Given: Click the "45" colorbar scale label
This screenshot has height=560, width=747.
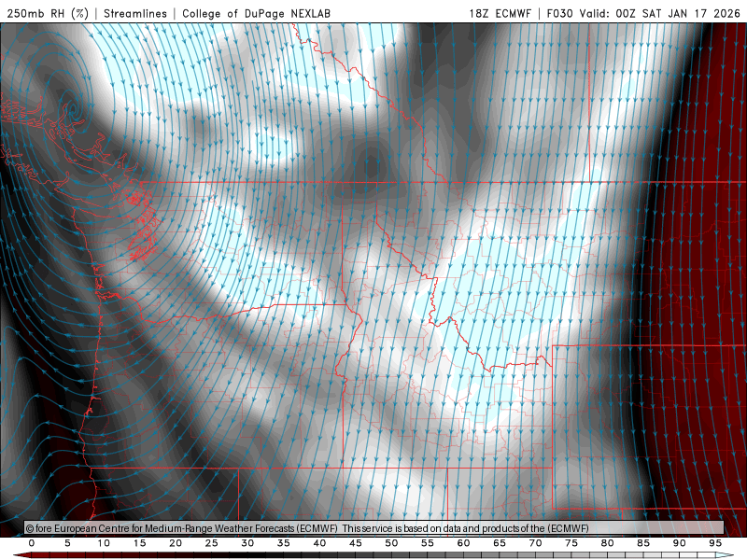Looking at the screenshot, I should [356, 543].
